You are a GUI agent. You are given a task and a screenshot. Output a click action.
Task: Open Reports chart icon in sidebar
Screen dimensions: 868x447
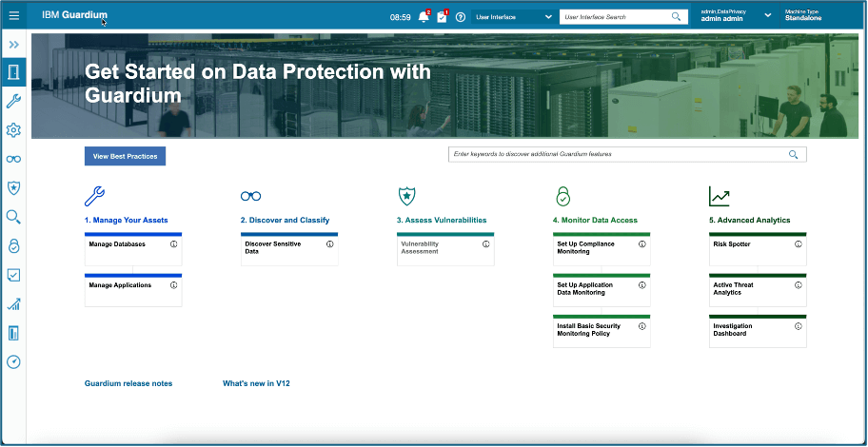click(x=14, y=303)
